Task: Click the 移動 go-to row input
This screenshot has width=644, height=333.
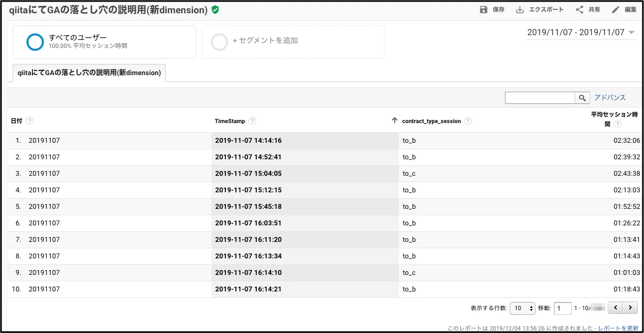Action: (x=563, y=308)
